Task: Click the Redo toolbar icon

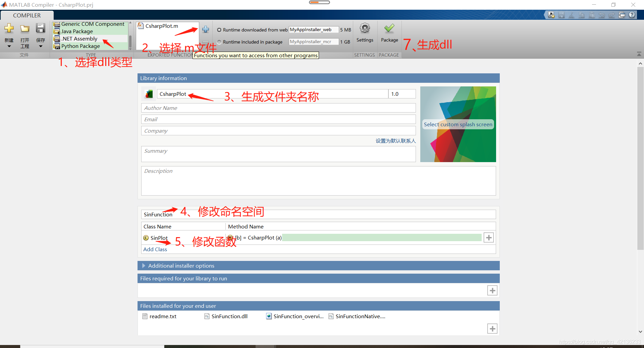Action: [x=612, y=15]
